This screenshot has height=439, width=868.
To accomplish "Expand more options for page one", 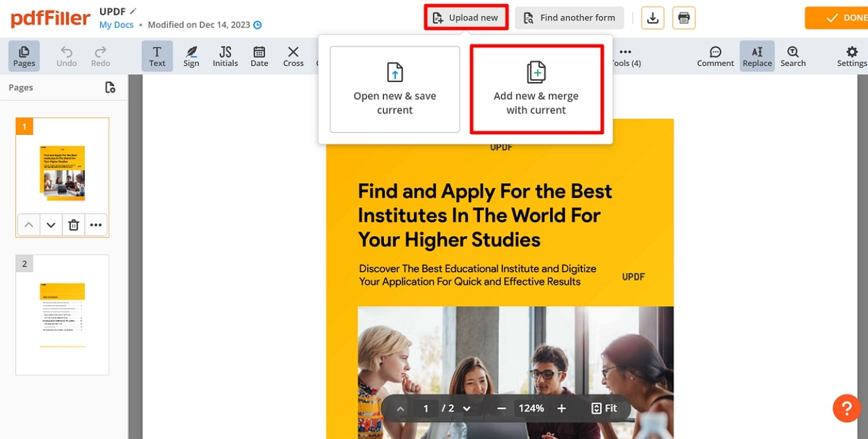I will 96,225.
